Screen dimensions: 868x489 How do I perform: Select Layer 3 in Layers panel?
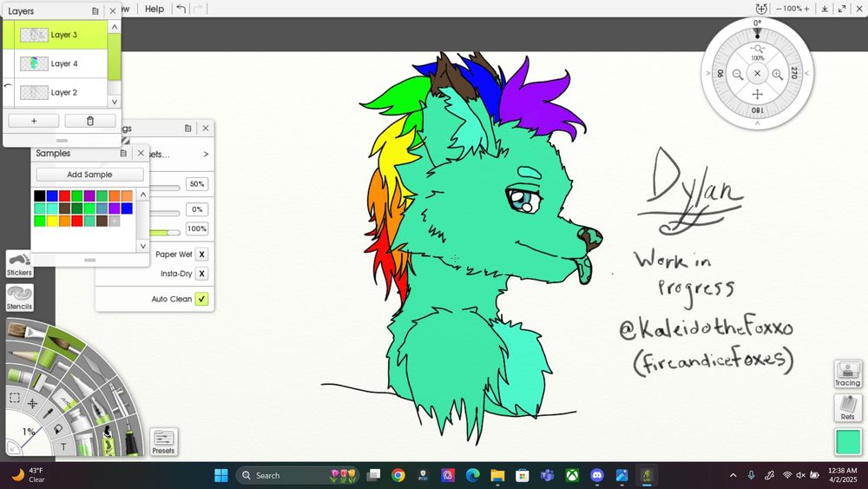(x=56, y=35)
